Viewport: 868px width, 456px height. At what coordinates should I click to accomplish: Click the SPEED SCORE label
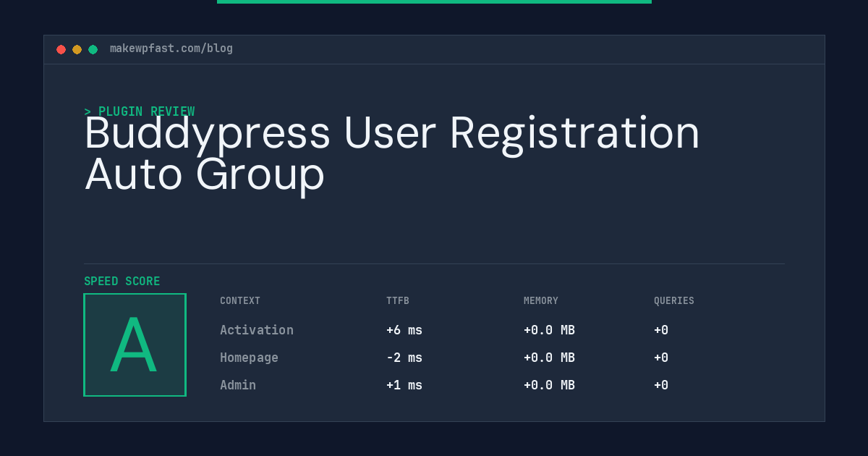[122, 281]
